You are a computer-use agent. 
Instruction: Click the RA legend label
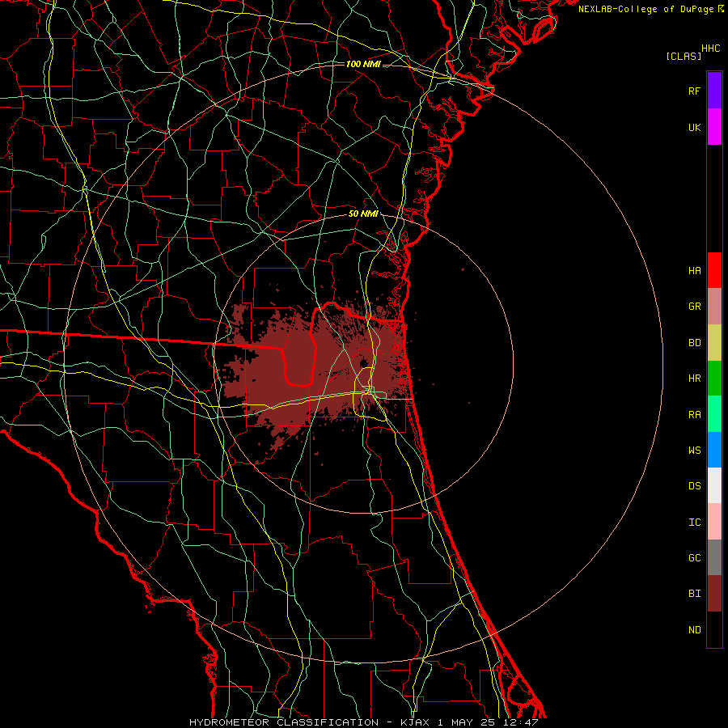click(x=694, y=414)
